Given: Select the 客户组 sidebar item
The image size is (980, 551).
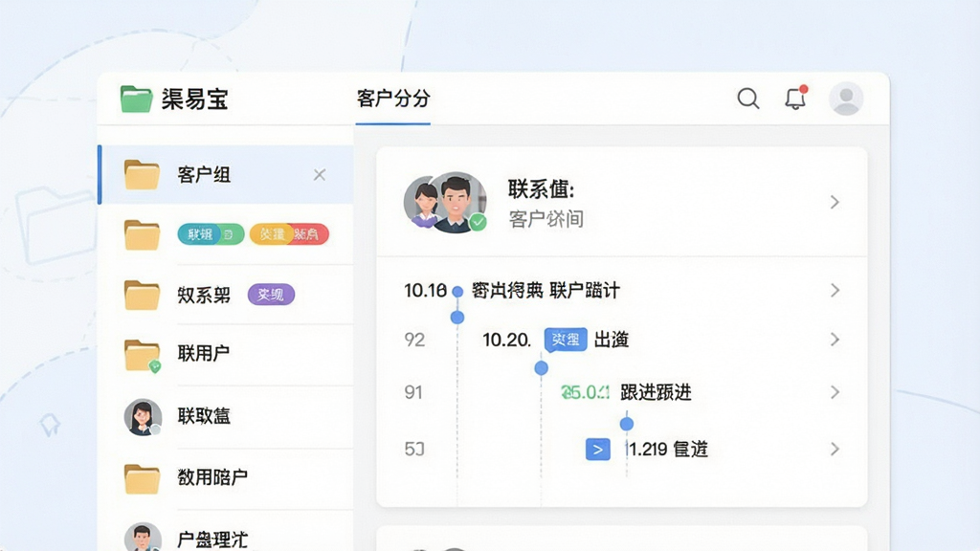Looking at the screenshot, I should coord(226,175).
